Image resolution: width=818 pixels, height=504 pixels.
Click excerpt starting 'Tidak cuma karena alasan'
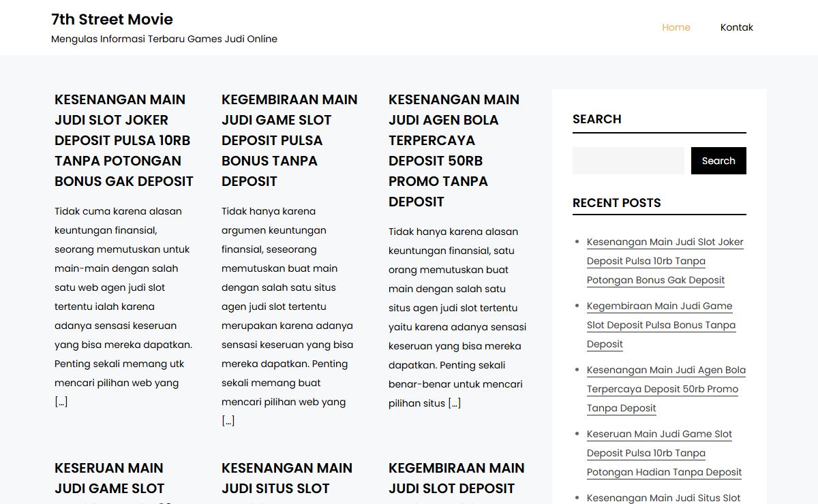[123, 306]
